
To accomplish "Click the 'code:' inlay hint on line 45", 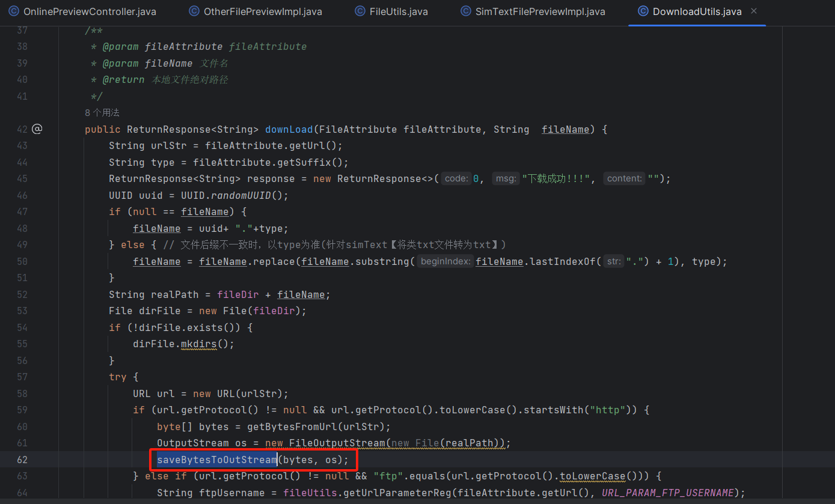I will (456, 178).
